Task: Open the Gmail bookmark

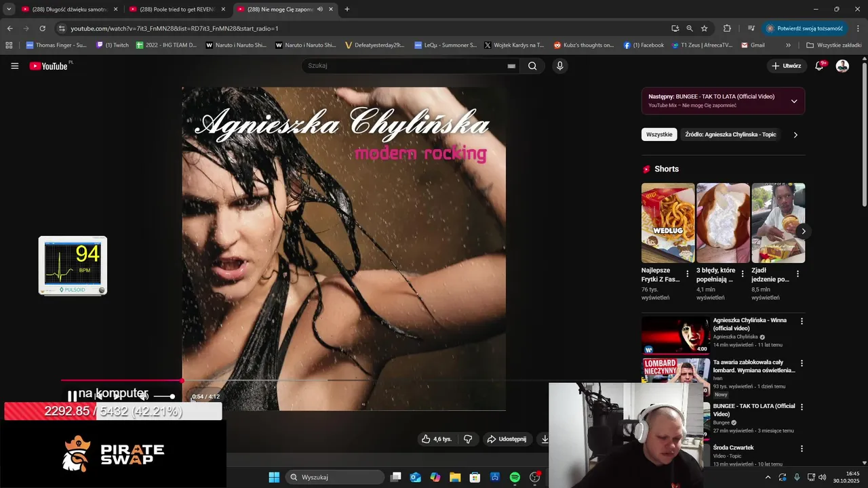Action: tap(753, 45)
